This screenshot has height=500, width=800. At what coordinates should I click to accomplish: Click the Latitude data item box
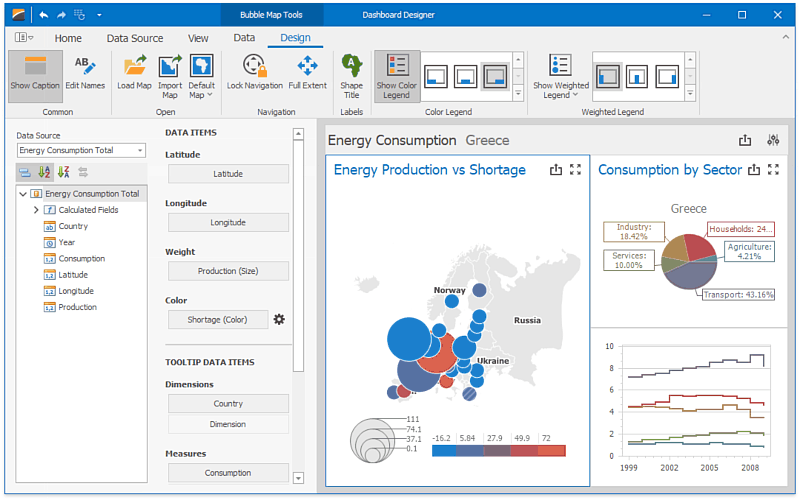(228, 174)
